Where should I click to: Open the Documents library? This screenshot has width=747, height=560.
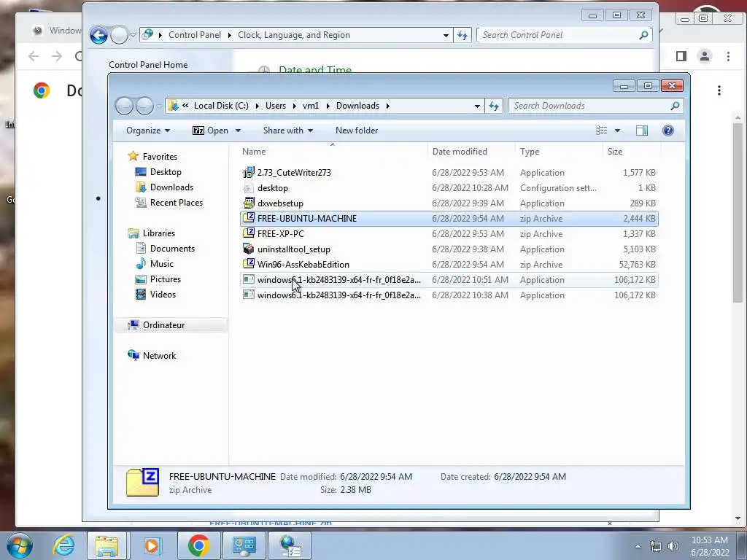point(172,248)
